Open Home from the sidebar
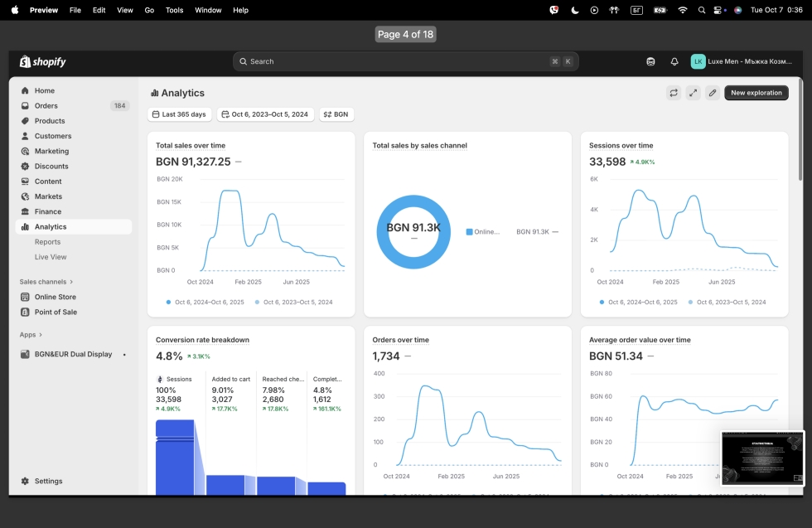812x528 pixels. 45,90
